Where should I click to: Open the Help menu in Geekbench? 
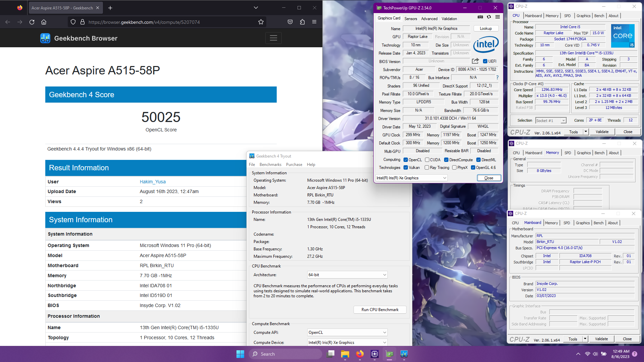(x=311, y=165)
